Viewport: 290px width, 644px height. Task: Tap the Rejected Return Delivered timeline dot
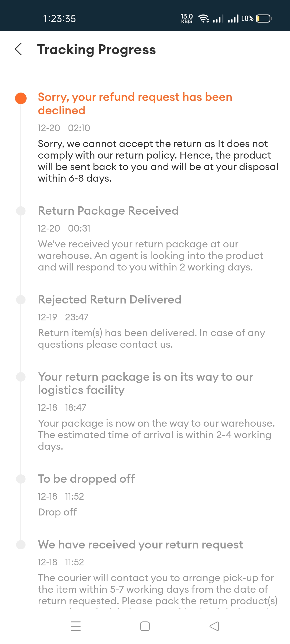21,299
